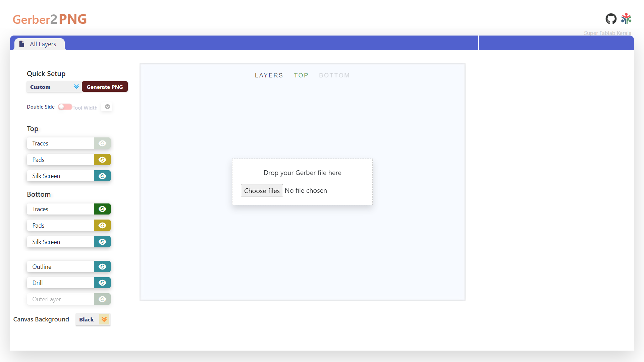Toggle Outline layer visibility
The image size is (644, 362).
pos(102,267)
